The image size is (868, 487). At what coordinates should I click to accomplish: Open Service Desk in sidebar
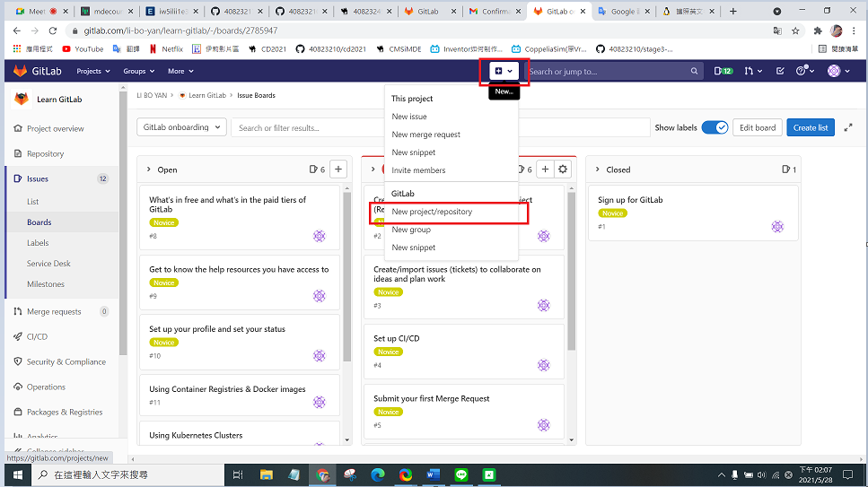48,264
